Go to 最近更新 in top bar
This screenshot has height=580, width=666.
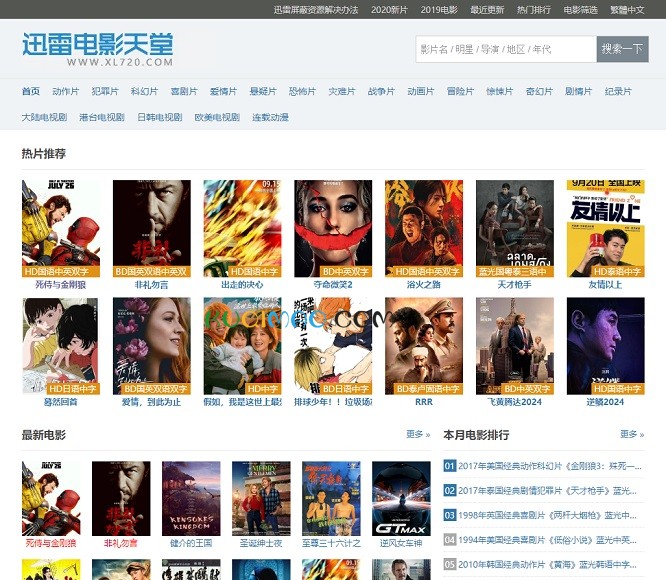click(x=487, y=10)
